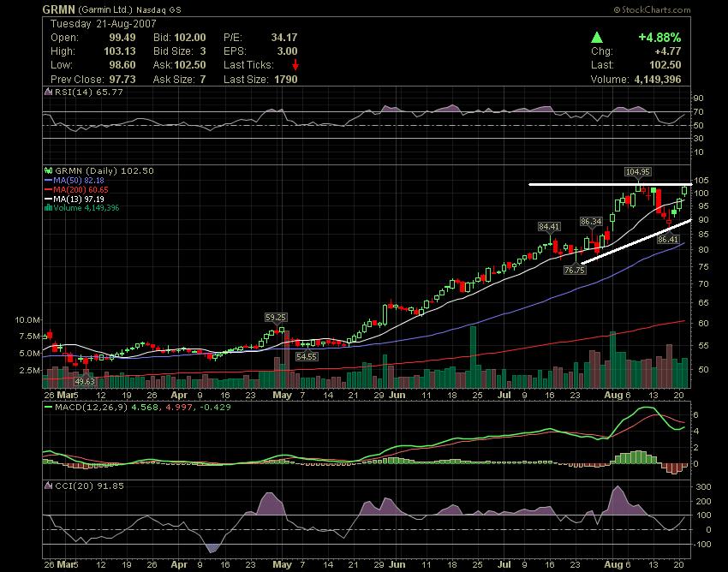This screenshot has height=572, width=728.
Task: Click the -100 CCI axis label
Action: [702, 544]
